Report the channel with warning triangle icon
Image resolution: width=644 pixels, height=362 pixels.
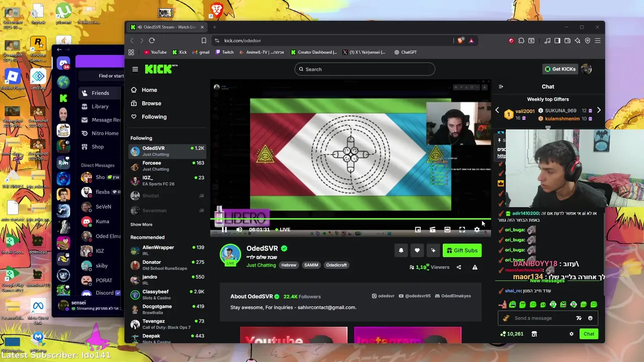[x=474, y=267]
